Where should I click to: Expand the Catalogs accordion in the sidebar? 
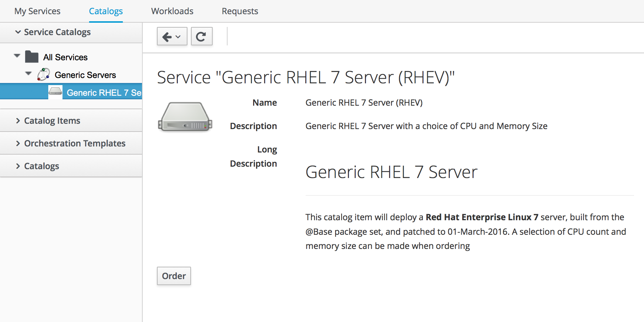[x=41, y=166]
